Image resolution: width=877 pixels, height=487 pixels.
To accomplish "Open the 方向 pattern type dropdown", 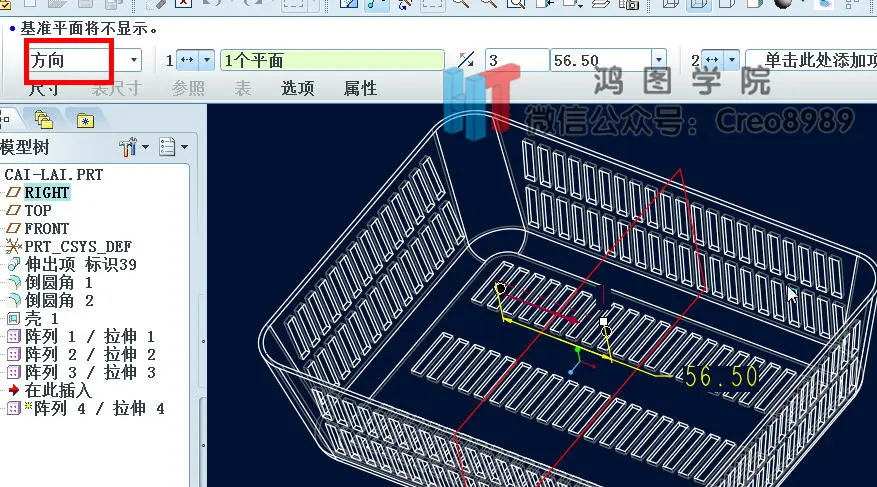I will 84,60.
